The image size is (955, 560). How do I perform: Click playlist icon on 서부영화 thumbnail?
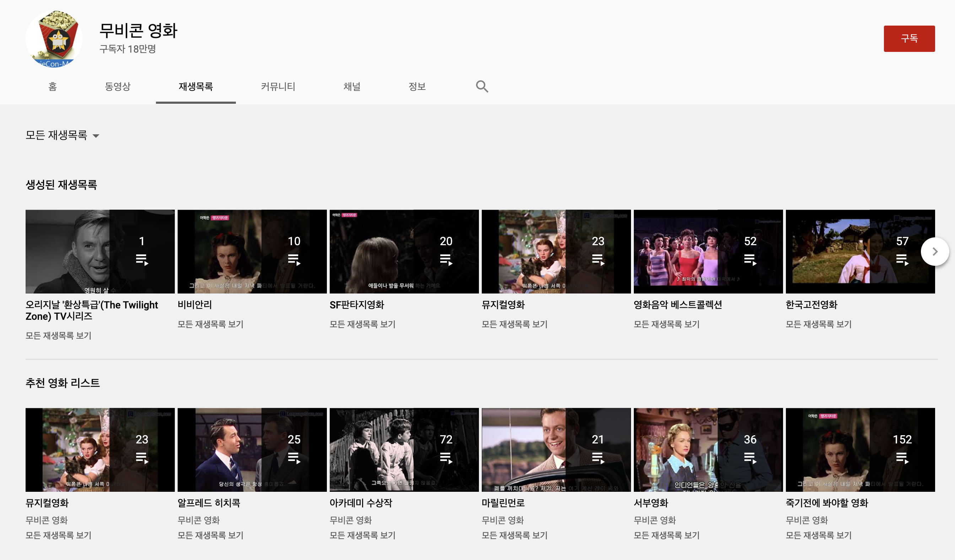[x=750, y=458]
